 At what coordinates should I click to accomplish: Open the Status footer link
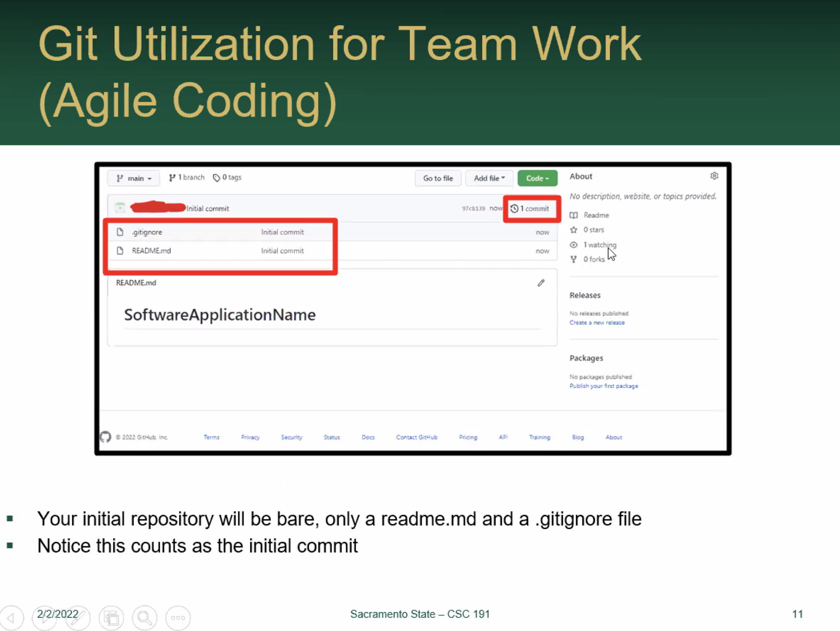pyautogui.click(x=332, y=437)
